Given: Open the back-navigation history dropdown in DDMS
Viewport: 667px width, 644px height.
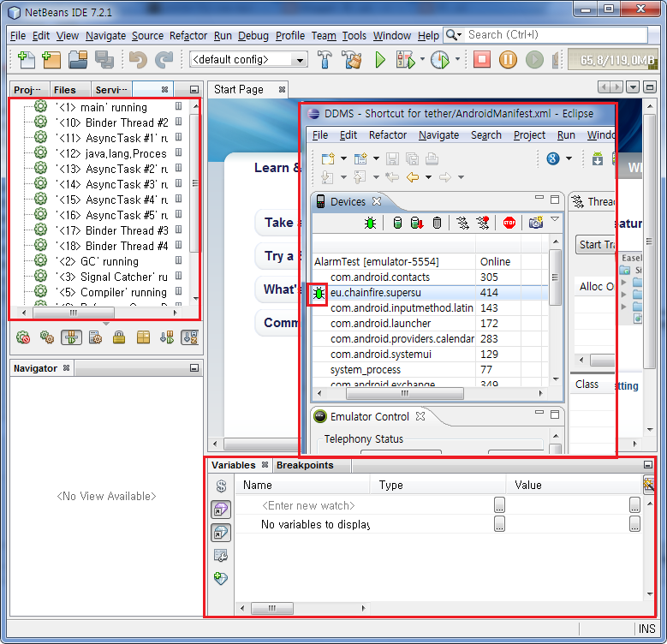Looking at the screenshot, I should pyautogui.click(x=428, y=177).
